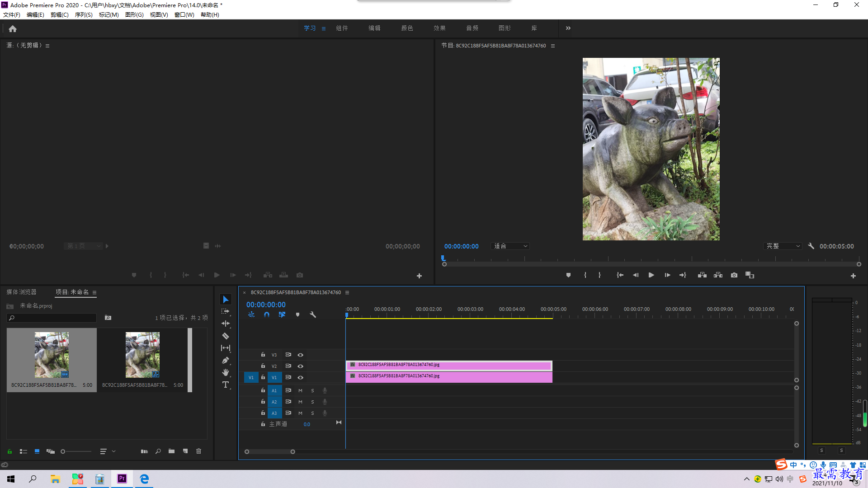Add marker in timeline header

click(297, 314)
